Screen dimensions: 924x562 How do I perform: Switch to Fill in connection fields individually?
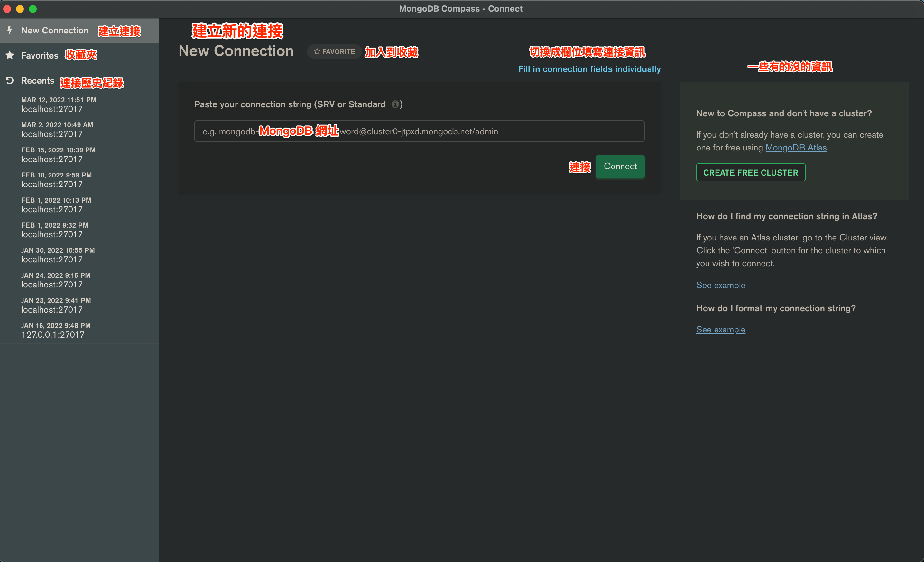coord(589,69)
